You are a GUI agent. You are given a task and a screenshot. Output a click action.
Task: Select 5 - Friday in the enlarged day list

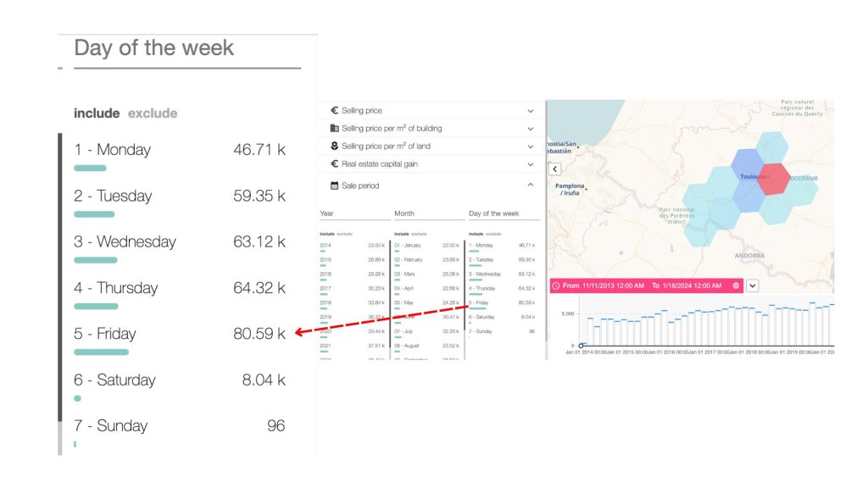[x=105, y=334]
